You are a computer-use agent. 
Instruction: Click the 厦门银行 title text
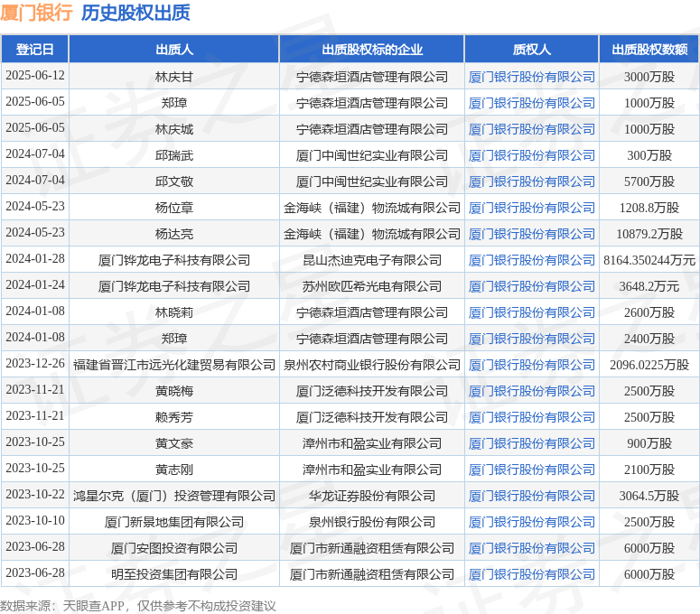click(x=37, y=12)
